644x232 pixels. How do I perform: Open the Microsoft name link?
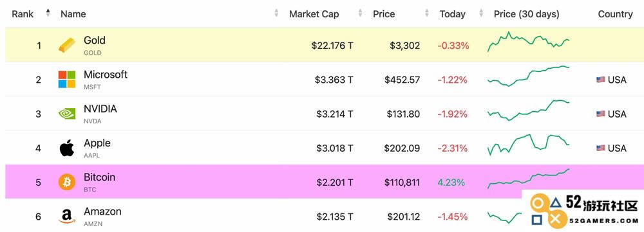coord(106,75)
